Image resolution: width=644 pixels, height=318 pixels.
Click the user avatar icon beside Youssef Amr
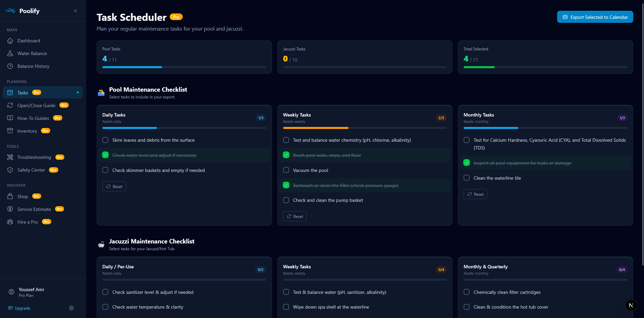11,292
